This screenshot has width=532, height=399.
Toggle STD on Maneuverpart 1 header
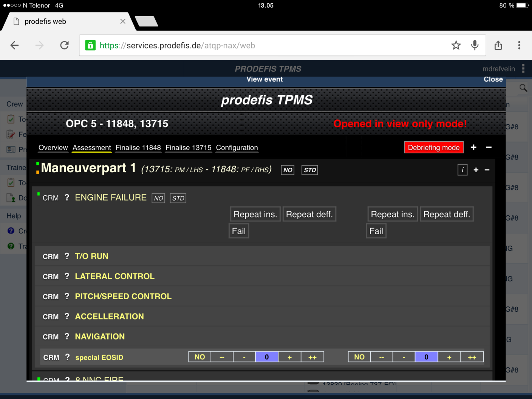pos(310,170)
